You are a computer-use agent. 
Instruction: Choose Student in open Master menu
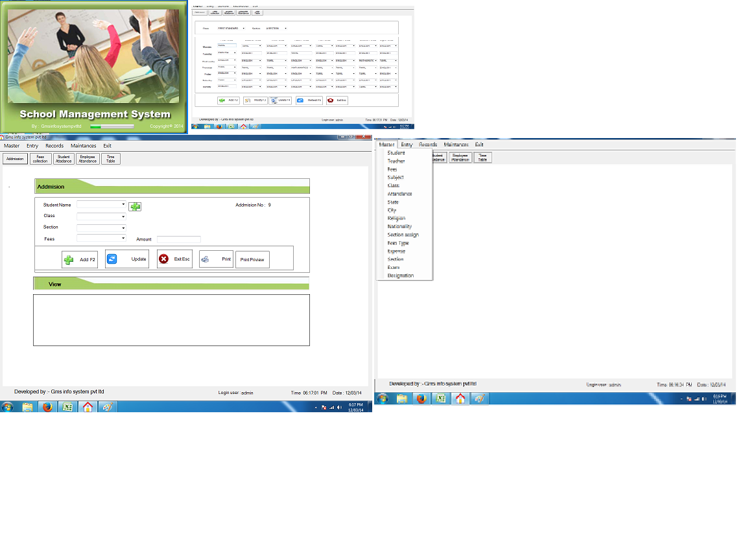(396, 153)
